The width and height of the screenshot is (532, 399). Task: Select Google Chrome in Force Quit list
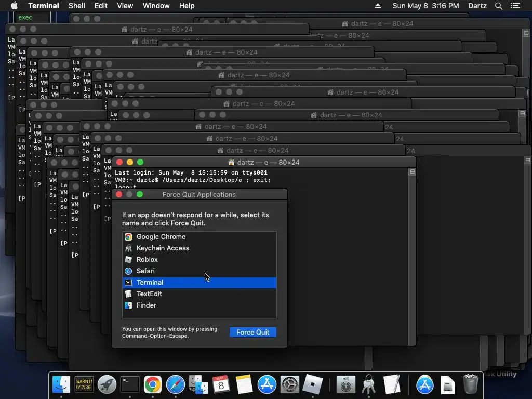click(x=199, y=237)
